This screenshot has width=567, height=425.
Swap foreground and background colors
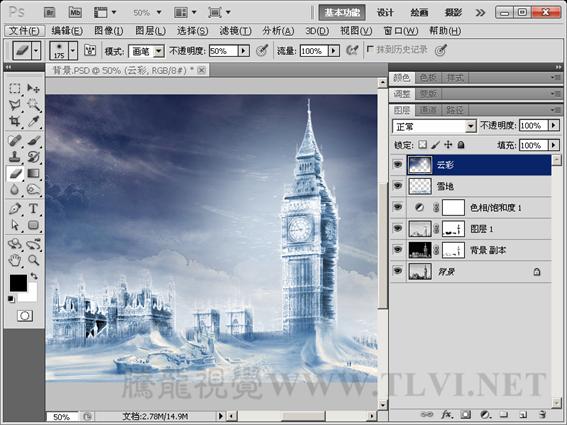tap(34, 276)
